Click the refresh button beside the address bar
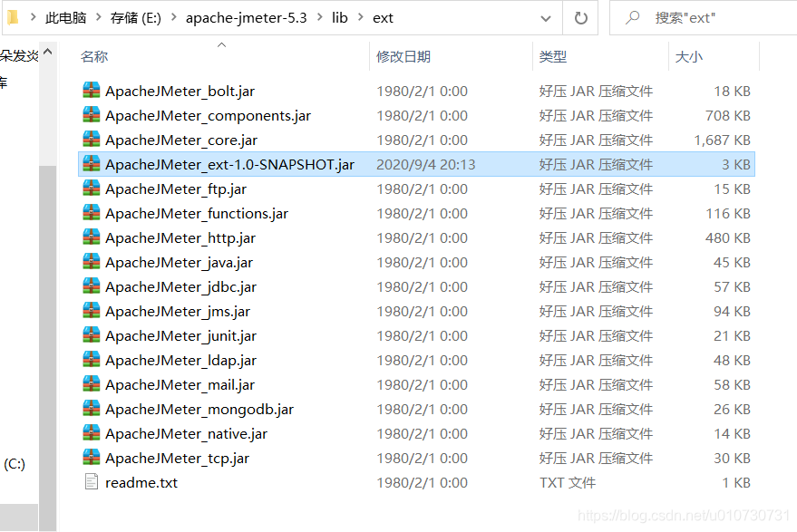Image resolution: width=797 pixels, height=532 pixels. point(580,18)
